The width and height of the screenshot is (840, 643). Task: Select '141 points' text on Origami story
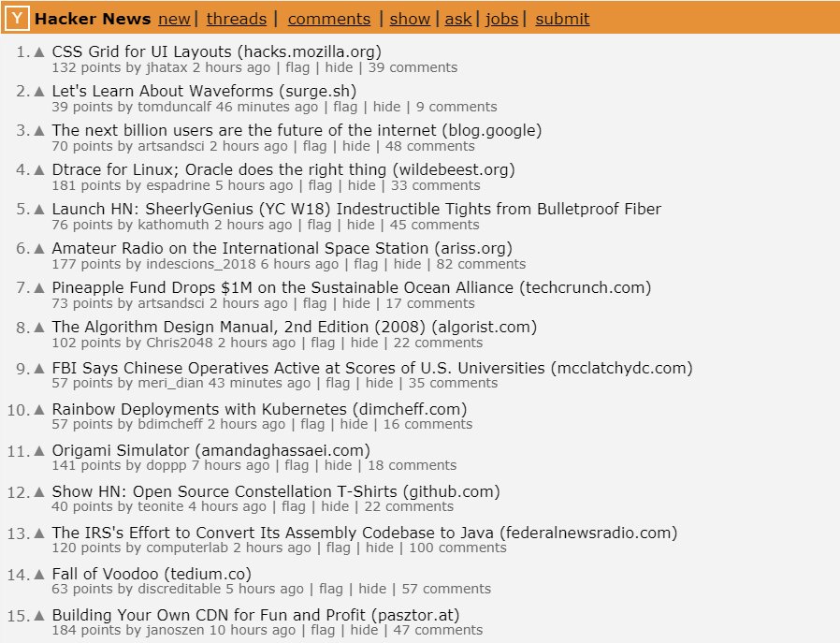86,465
